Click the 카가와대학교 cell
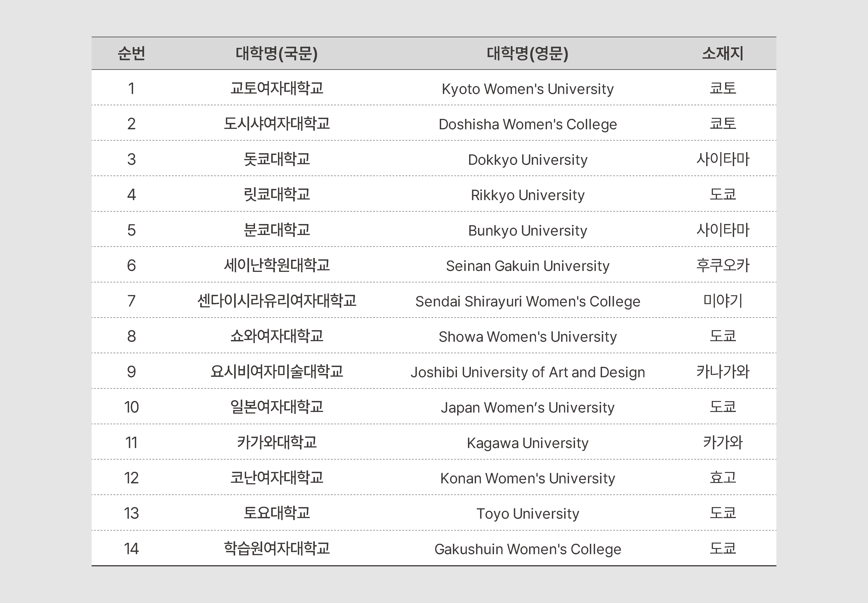868x603 pixels. tap(276, 442)
